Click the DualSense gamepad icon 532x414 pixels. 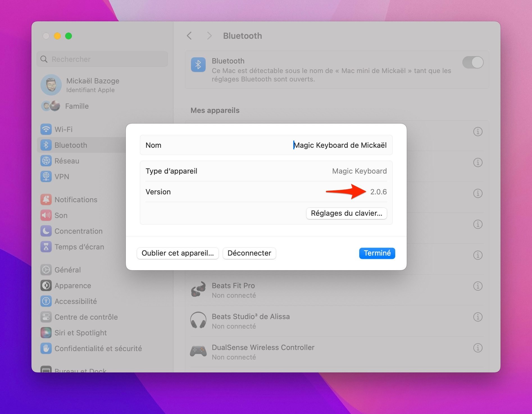198,351
